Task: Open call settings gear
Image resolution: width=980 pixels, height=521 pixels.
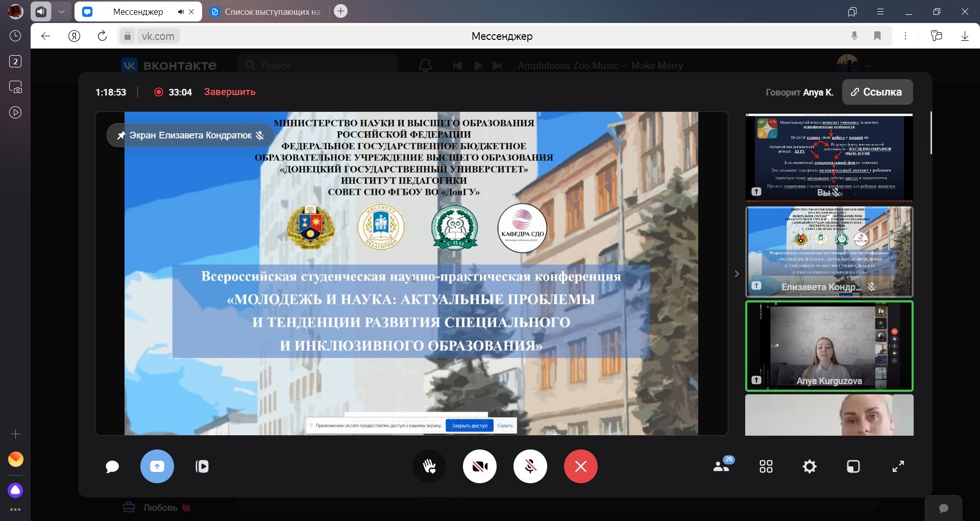Action: tap(810, 466)
